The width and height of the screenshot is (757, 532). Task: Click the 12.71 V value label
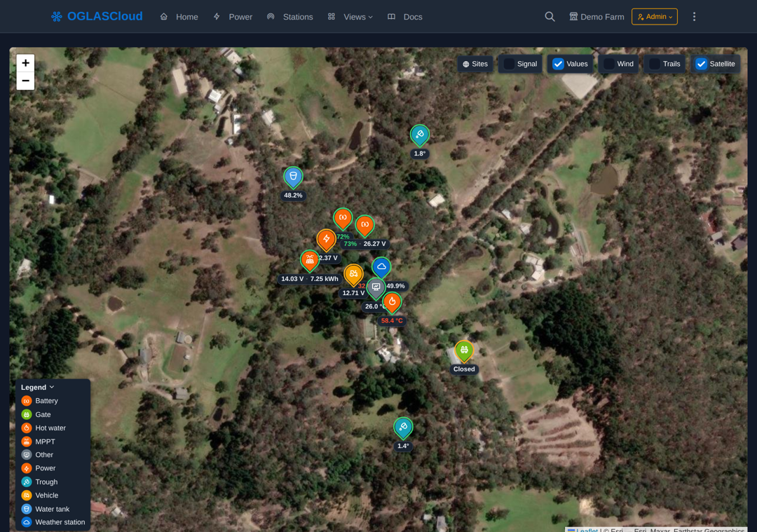[x=353, y=293]
